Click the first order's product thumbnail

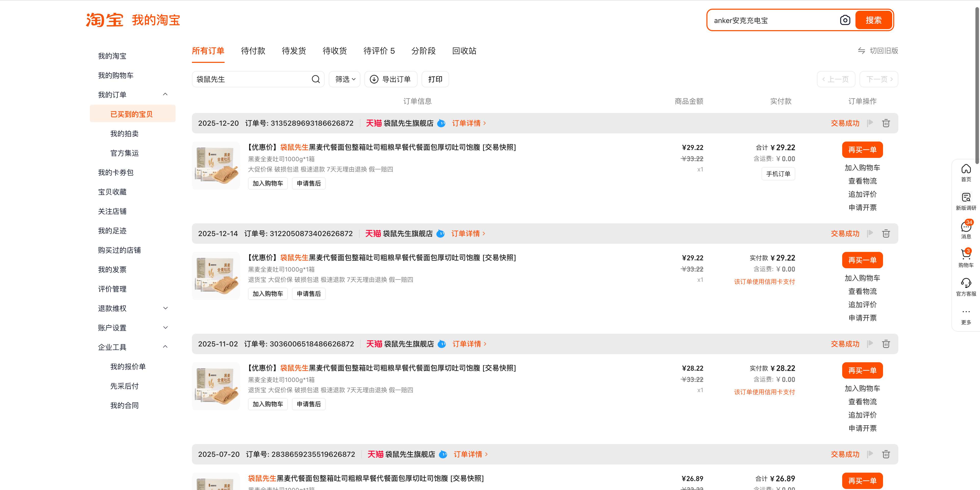click(216, 165)
